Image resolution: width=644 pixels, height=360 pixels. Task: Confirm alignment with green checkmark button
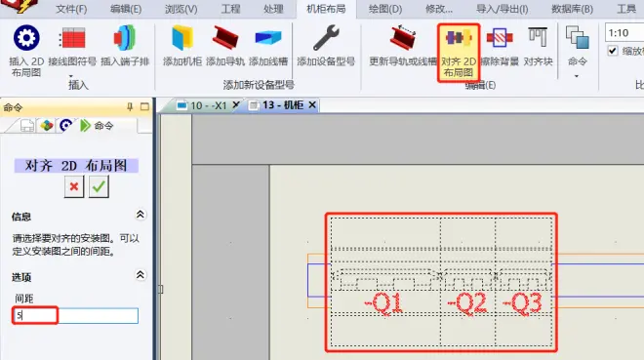tap(99, 186)
